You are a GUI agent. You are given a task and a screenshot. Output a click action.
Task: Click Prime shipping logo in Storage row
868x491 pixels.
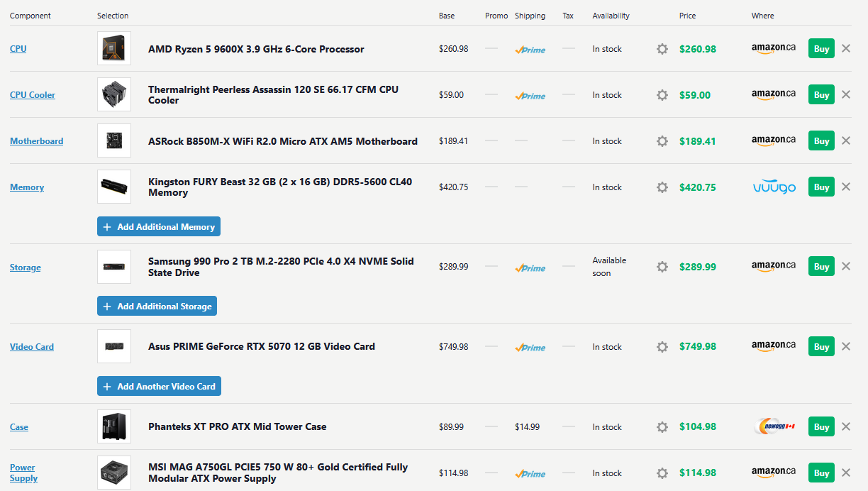[530, 267]
